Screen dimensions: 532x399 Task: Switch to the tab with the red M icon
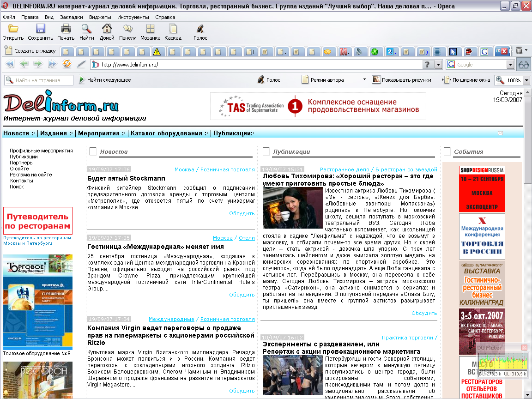pos(344,52)
